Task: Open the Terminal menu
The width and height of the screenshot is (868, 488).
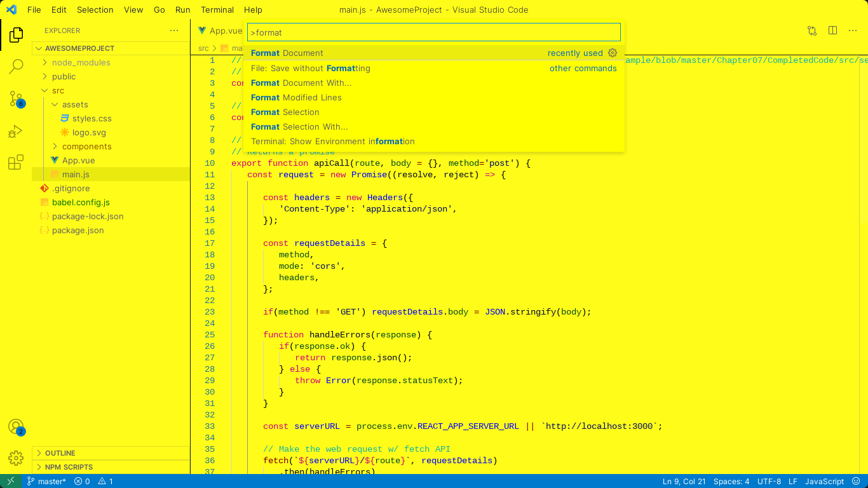Action: pos(217,10)
